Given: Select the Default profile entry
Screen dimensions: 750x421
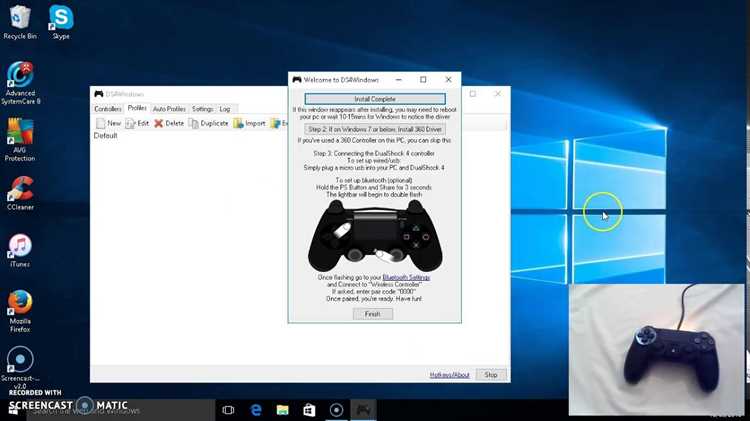Looking at the screenshot, I should 106,136.
